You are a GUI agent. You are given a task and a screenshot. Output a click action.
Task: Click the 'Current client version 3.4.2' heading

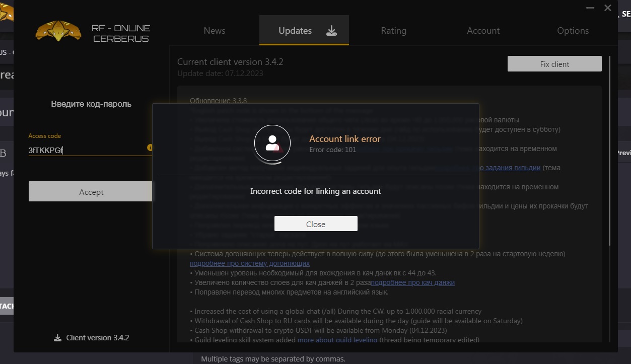coord(230,62)
